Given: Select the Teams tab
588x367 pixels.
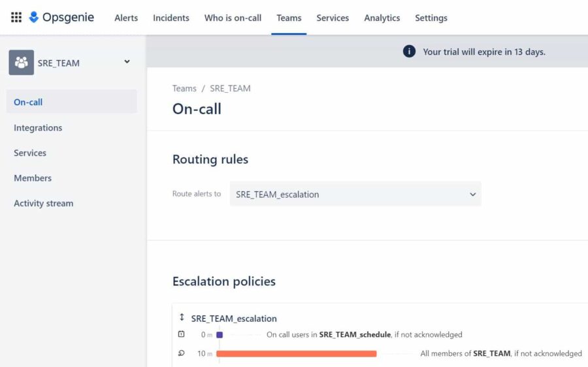Looking at the screenshot, I should coord(289,18).
